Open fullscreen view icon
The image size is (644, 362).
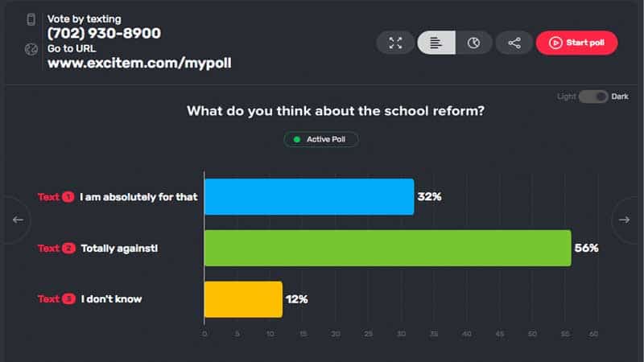pos(395,43)
